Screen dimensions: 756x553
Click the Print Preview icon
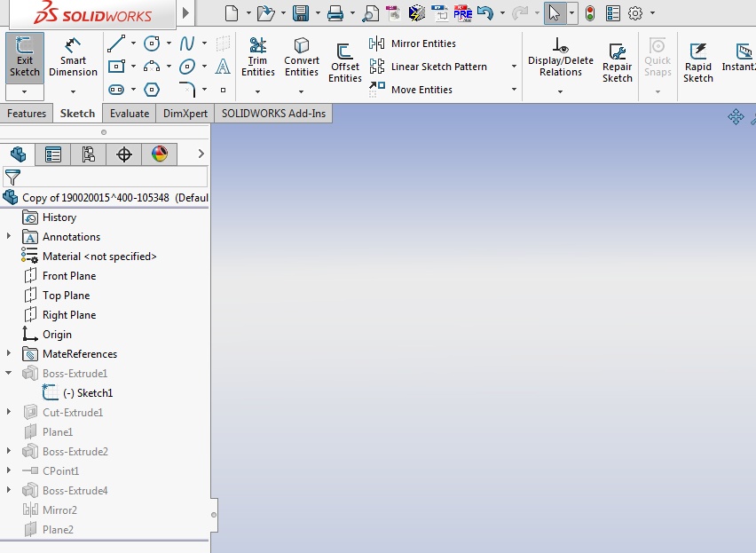[370, 13]
